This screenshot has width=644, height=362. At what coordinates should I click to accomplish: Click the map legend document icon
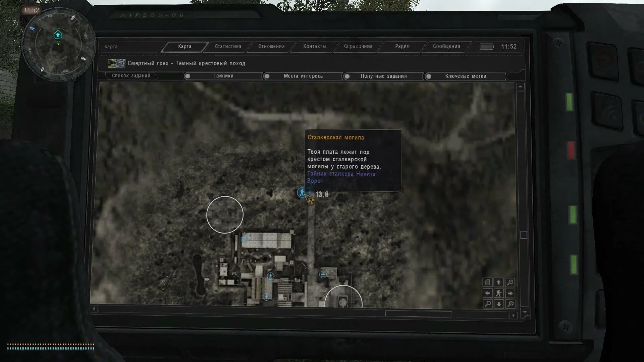[x=488, y=282]
